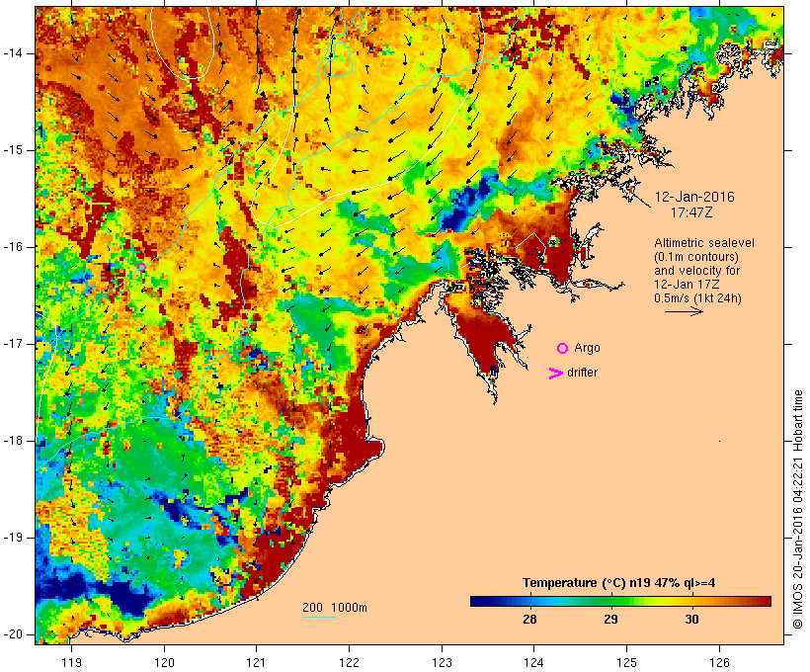This screenshot has height=672, width=810.
Task: Click the 'Argo' legend label
Action: (588, 348)
